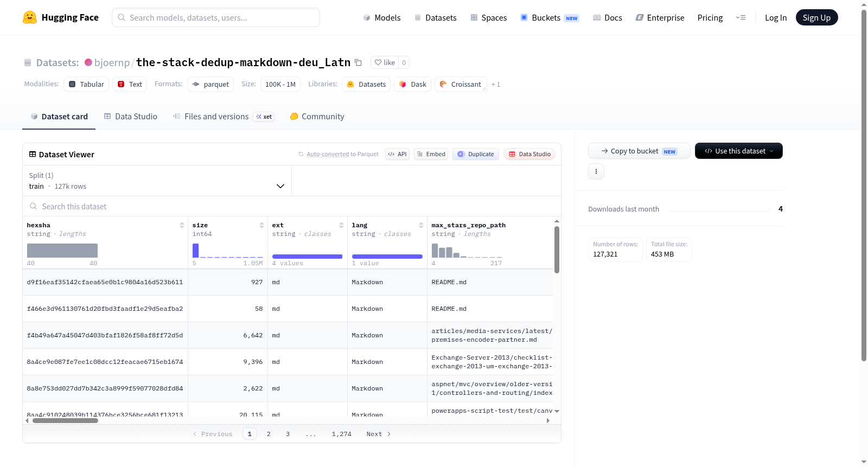Click the Text modality tag

130,84
